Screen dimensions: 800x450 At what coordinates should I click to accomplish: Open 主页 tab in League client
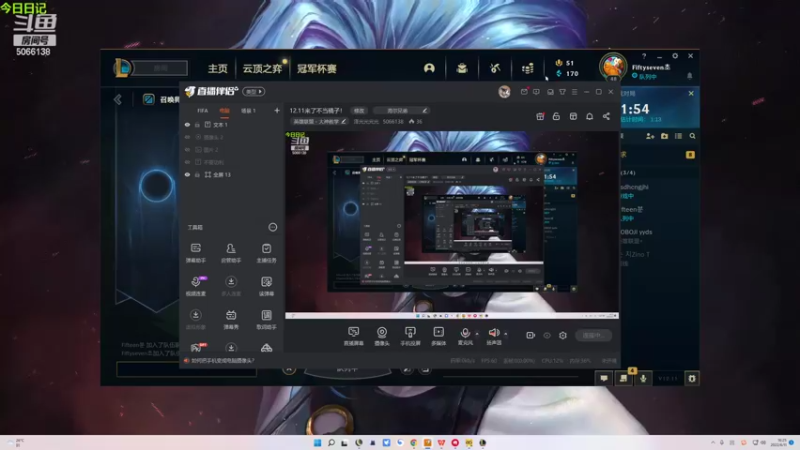click(217, 68)
